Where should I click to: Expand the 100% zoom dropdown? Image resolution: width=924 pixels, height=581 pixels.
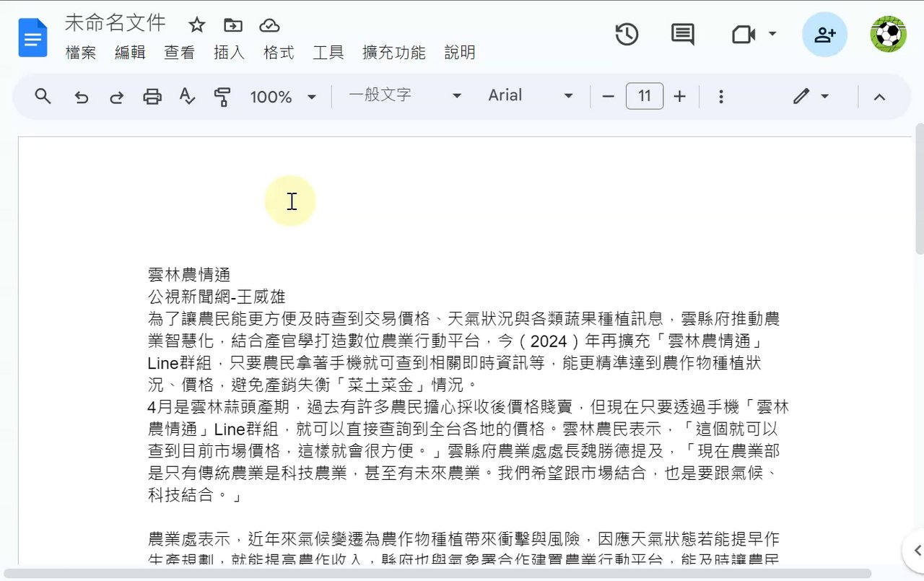(283, 97)
